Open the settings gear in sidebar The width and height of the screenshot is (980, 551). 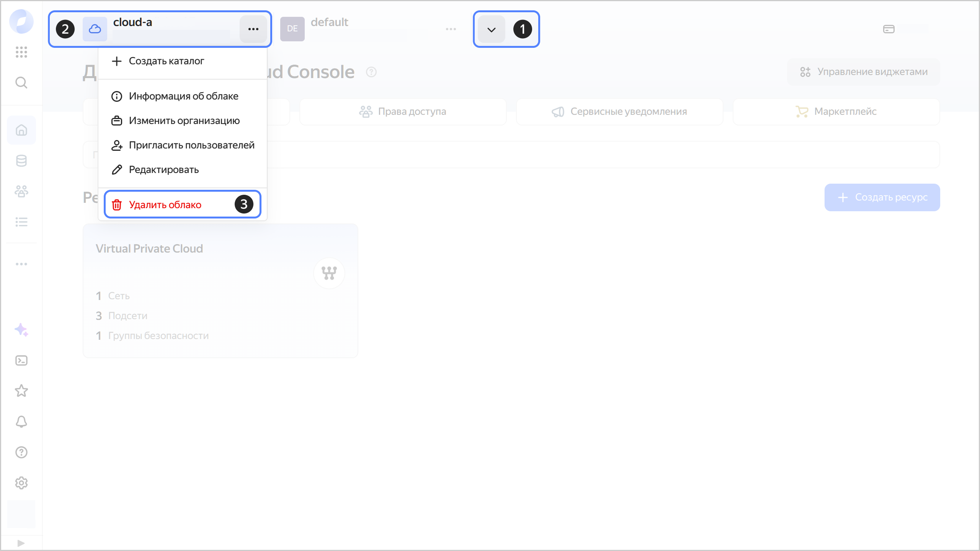21,483
